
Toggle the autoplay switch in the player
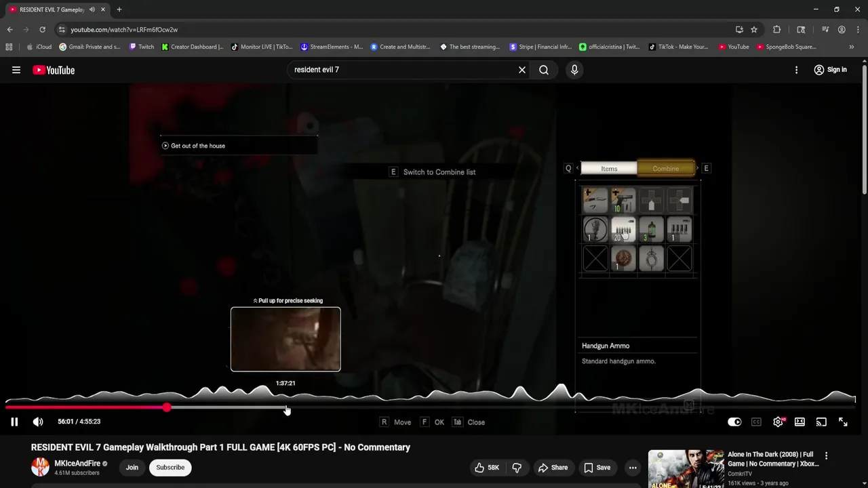(734, 422)
